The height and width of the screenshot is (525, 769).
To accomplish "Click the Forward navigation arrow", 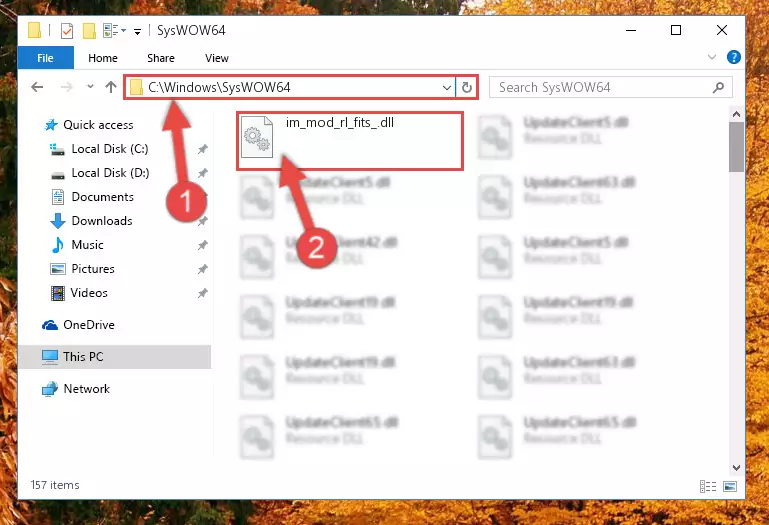I will [66, 87].
